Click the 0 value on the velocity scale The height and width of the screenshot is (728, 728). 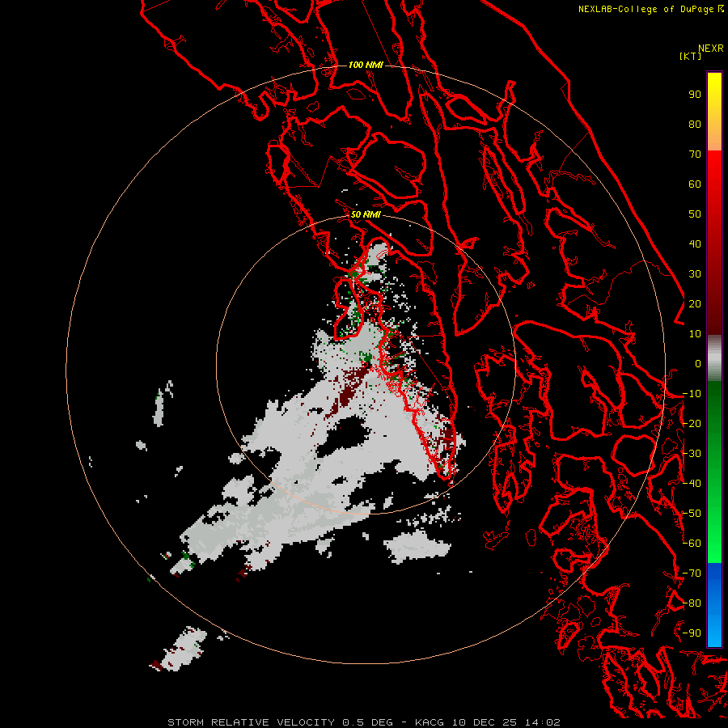[x=698, y=364]
